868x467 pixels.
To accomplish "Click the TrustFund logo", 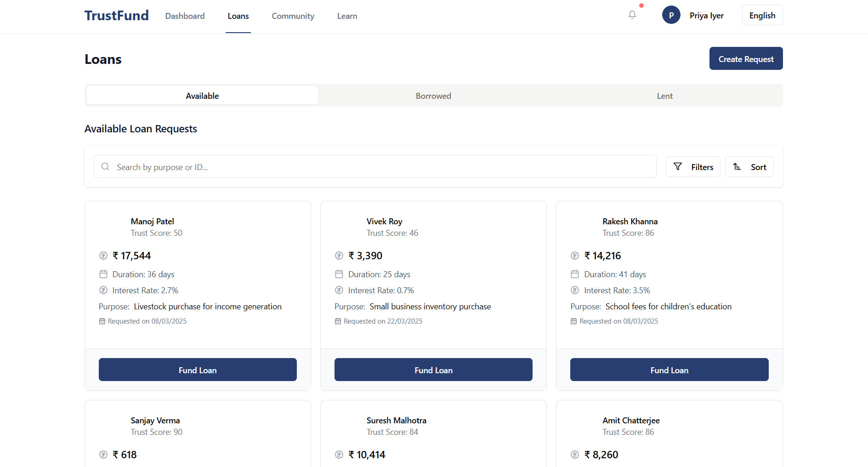I will (x=117, y=16).
